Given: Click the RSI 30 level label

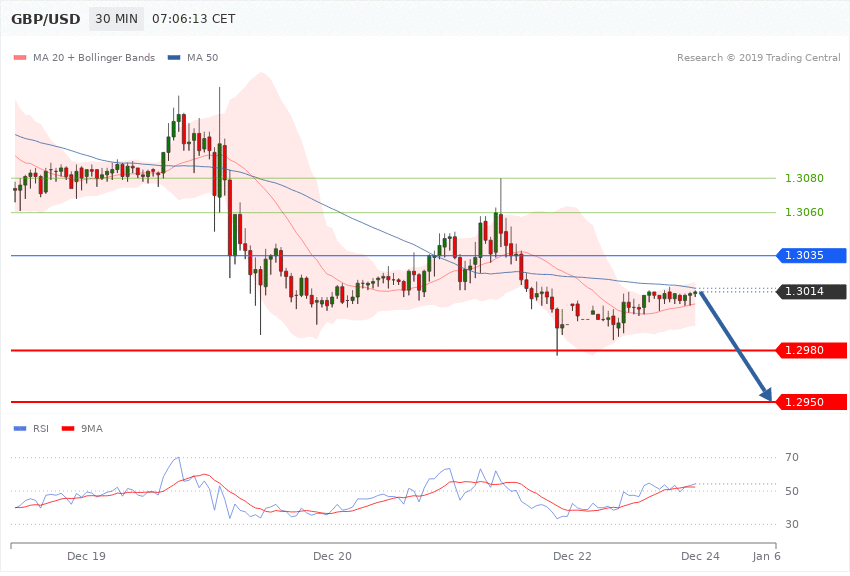Looking at the screenshot, I should point(792,524).
